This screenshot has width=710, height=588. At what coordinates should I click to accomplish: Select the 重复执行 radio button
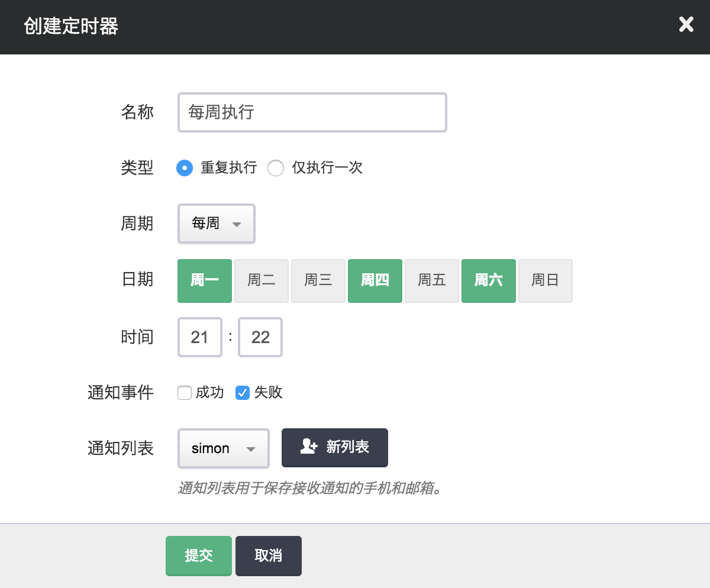185,168
